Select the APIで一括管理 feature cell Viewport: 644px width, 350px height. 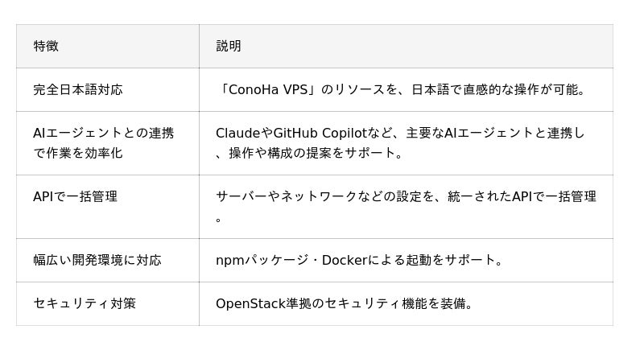point(75,196)
